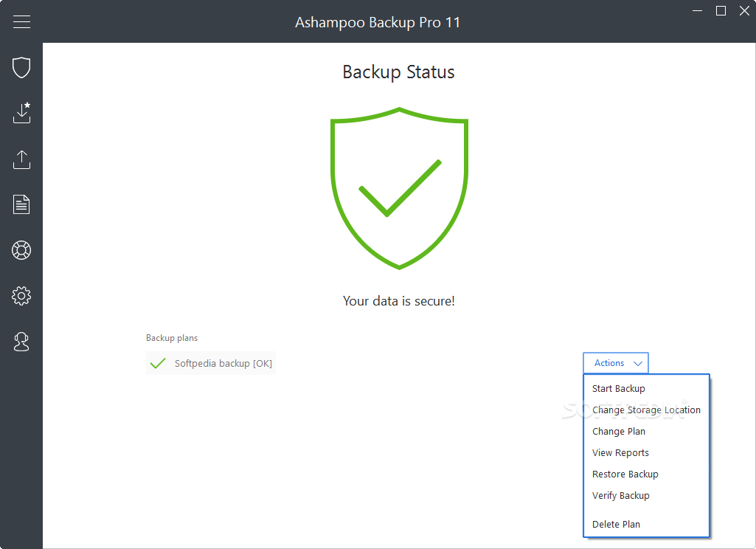Select Delete Plan in Actions menu
The width and height of the screenshot is (756, 549).
click(616, 524)
